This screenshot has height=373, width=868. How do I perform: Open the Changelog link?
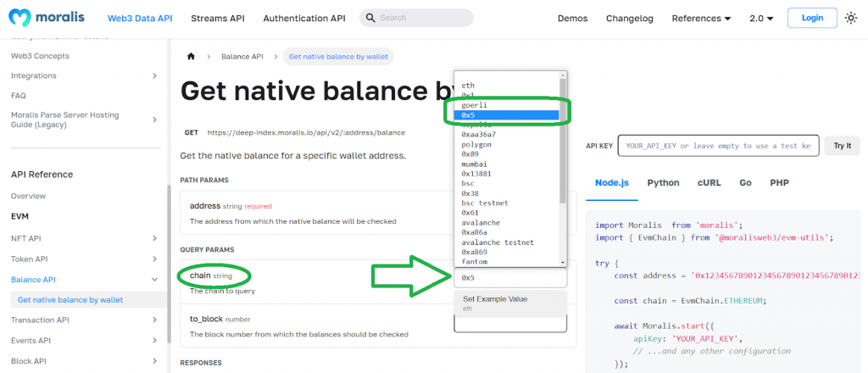(630, 19)
